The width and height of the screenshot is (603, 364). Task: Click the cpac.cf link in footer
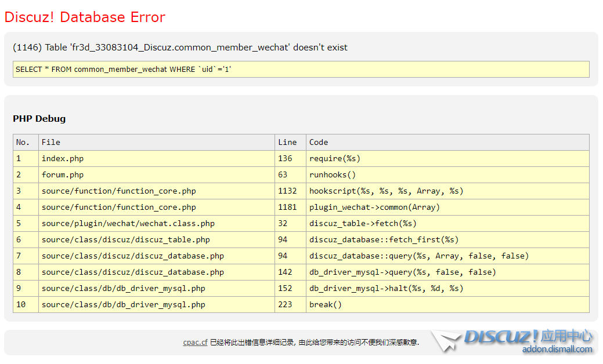tap(195, 343)
